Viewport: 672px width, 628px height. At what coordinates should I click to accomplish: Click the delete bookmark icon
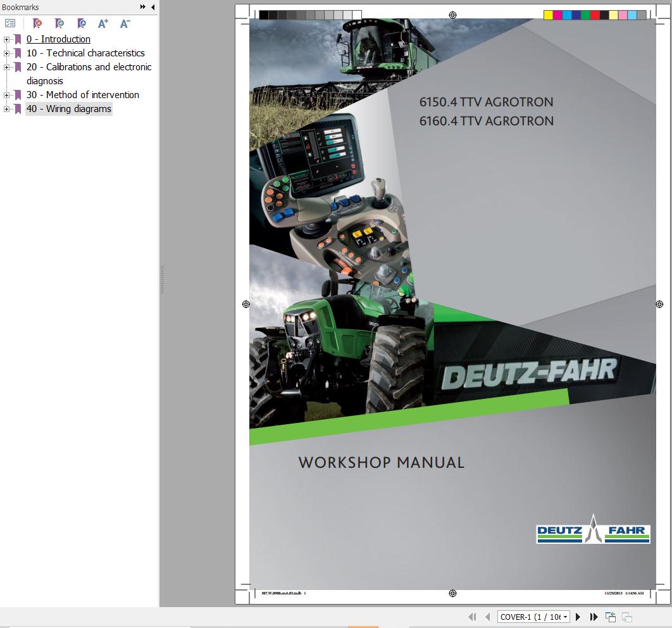(x=37, y=23)
